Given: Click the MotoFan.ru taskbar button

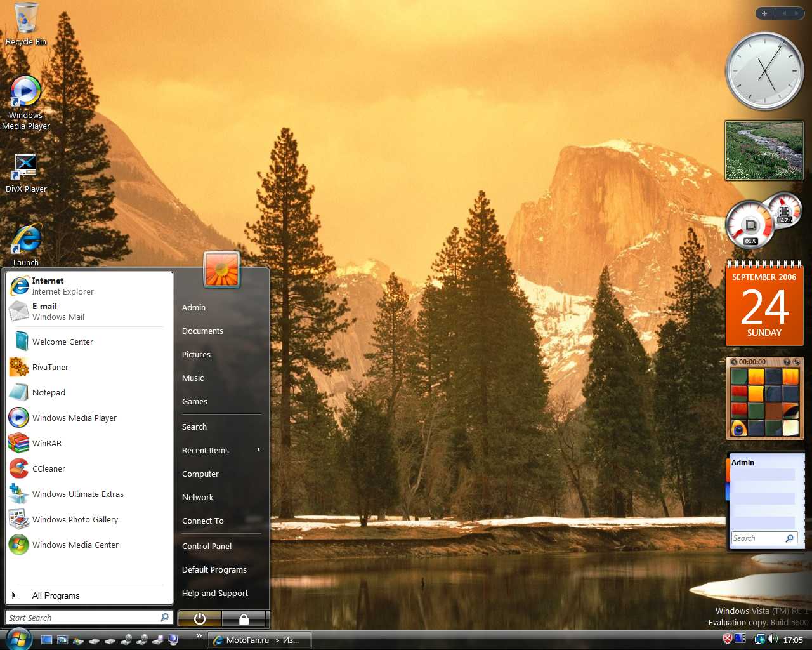Looking at the screenshot, I should (x=260, y=640).
